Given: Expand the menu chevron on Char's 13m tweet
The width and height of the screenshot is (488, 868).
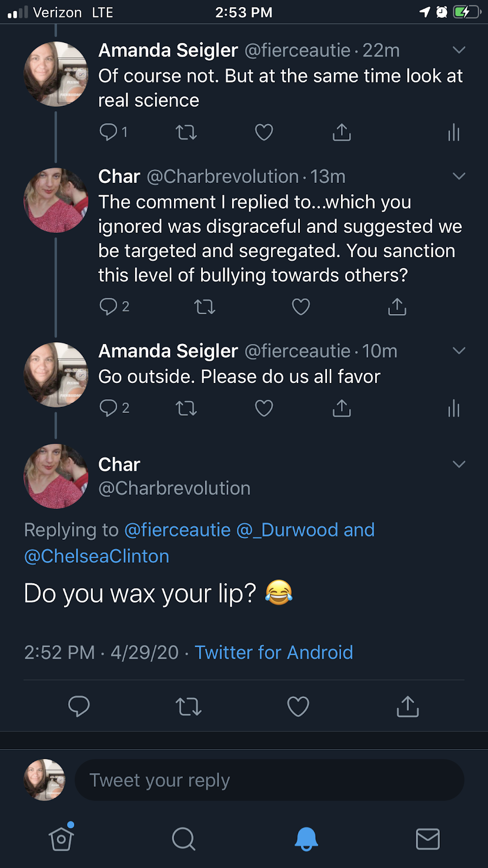Looking at the screenshot, I should click(459, 176).
